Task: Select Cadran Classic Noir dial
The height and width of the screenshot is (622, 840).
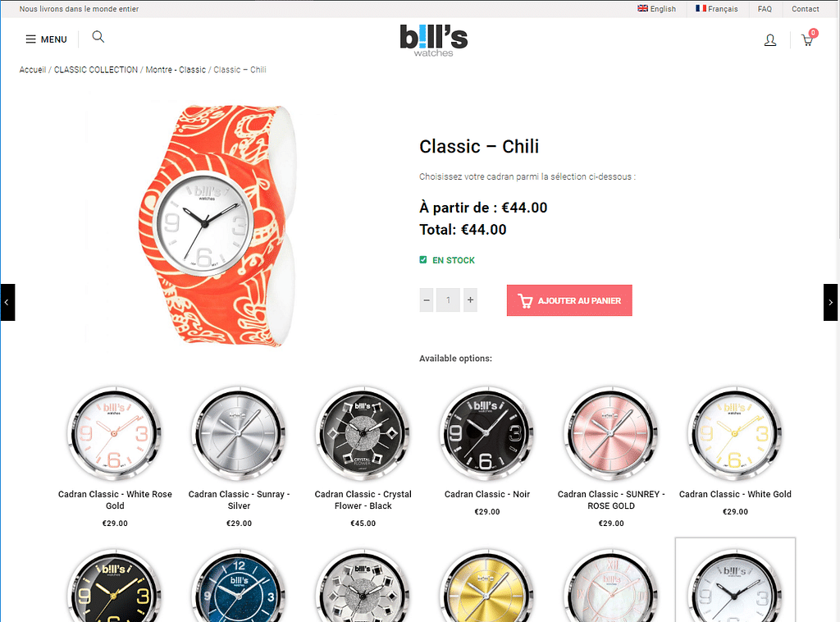Action: click(x=487, y=433)
